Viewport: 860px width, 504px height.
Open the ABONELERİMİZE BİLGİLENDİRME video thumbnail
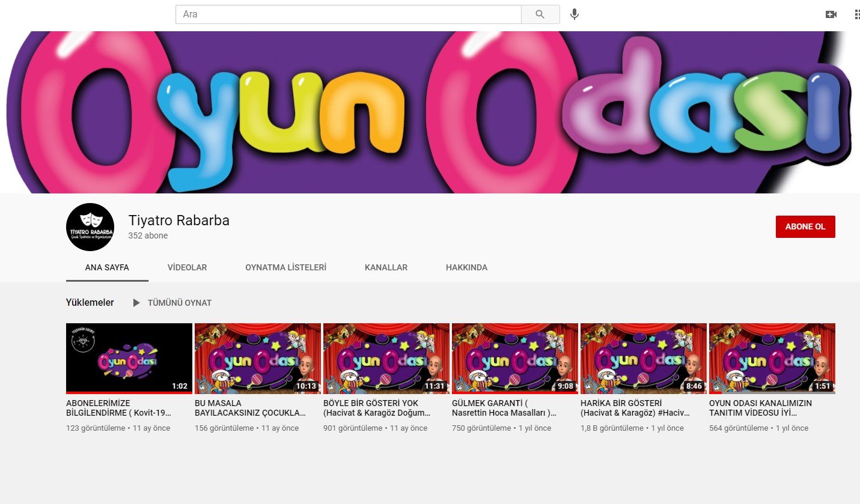point(129,358)
